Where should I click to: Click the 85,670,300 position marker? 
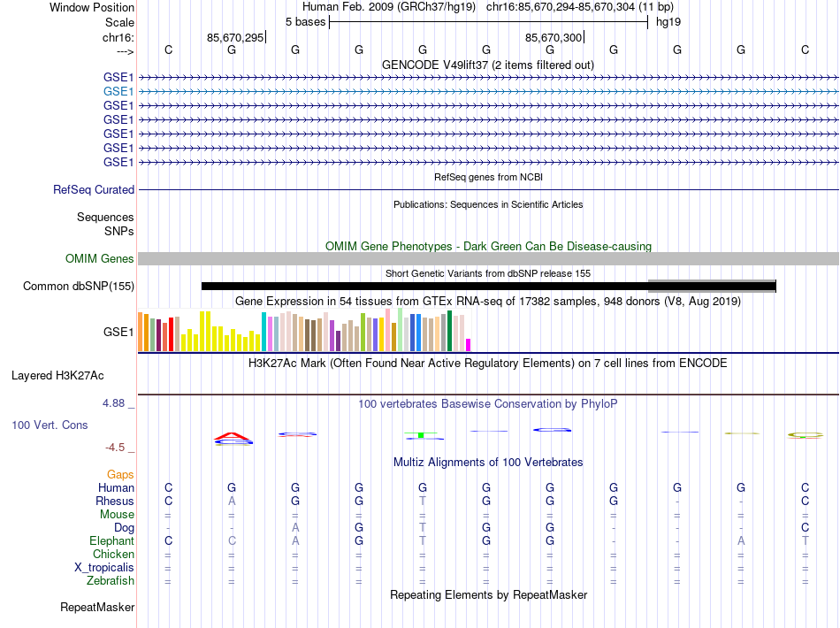pos(554,37)
